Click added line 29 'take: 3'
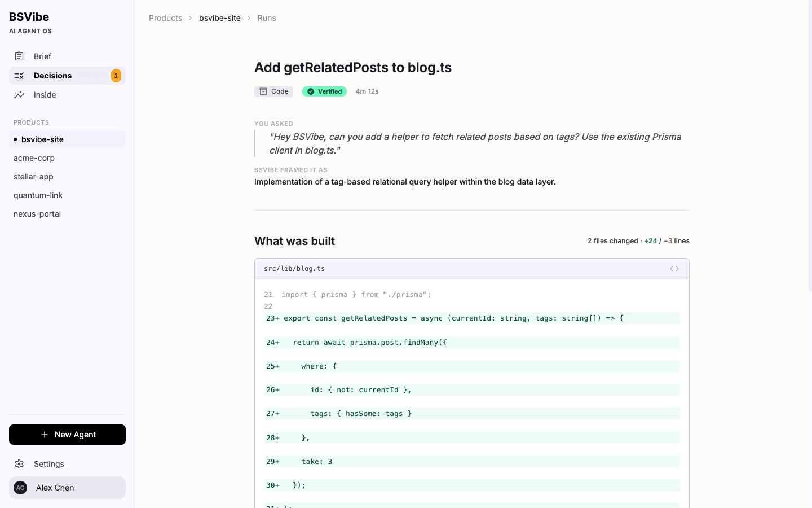This screenshot has height=508, width=812. click(472, 462)
